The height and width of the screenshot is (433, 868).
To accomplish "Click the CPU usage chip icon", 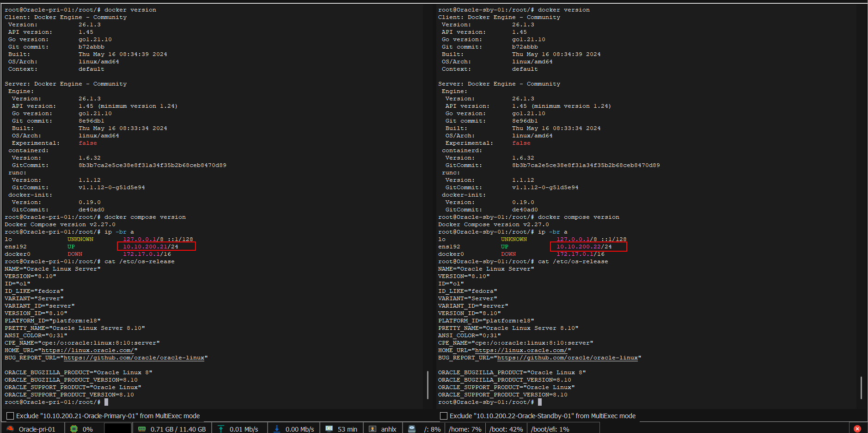I will pyautogui.click(x=74, y=429).
